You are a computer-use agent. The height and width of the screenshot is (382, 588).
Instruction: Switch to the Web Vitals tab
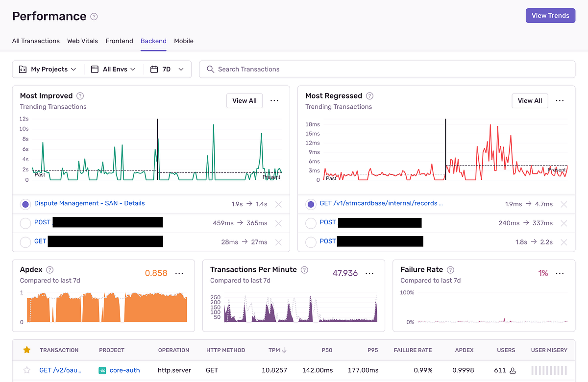[x=82, y=41]
